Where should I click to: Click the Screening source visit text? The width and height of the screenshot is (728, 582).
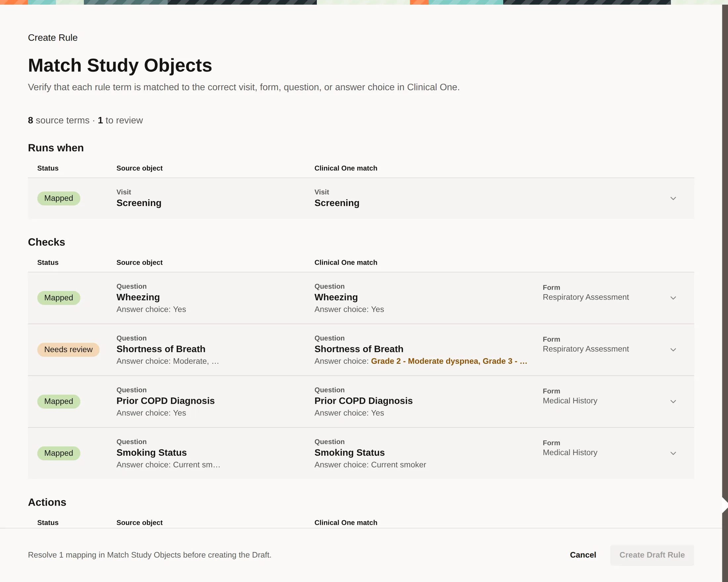coord(139,203)
